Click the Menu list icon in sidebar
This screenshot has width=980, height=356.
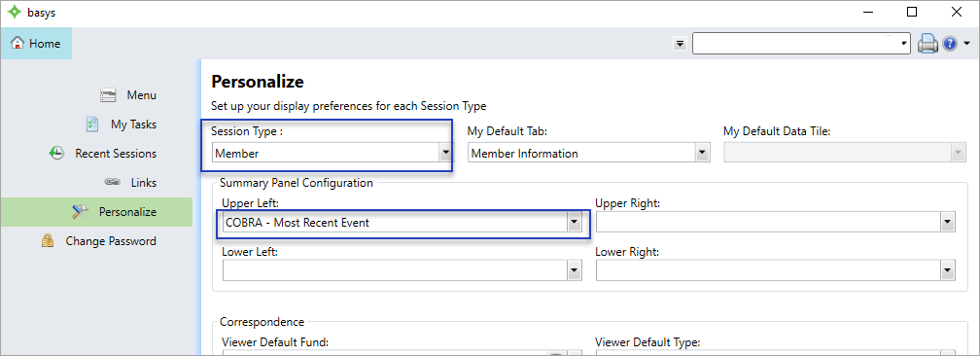(108, 95)
